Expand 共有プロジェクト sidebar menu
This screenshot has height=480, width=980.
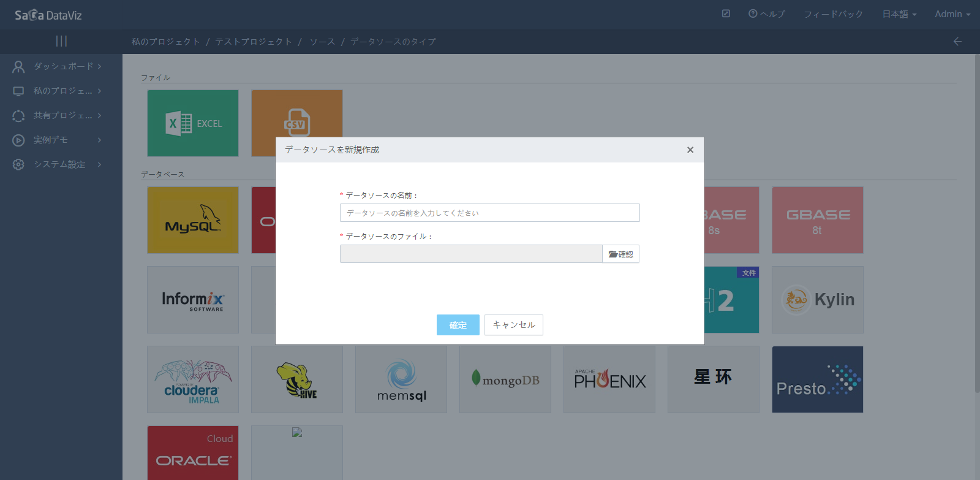pos(61,115)
